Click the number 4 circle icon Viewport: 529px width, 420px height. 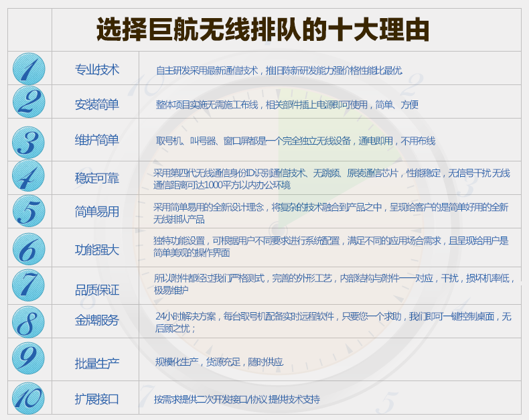pos(28,177)
